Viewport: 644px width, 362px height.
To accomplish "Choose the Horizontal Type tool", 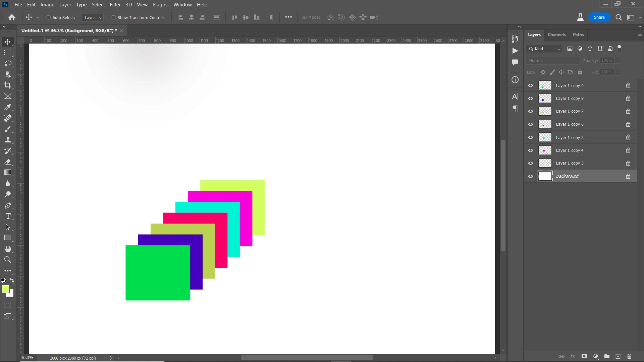I will pyautogui.click(x=8, y=216).
